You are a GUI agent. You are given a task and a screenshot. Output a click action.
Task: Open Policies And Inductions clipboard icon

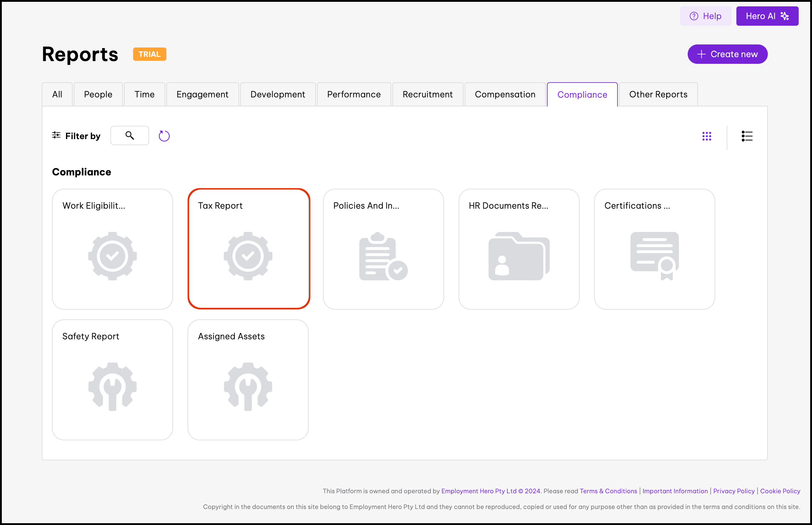click(x=383, y=256)
